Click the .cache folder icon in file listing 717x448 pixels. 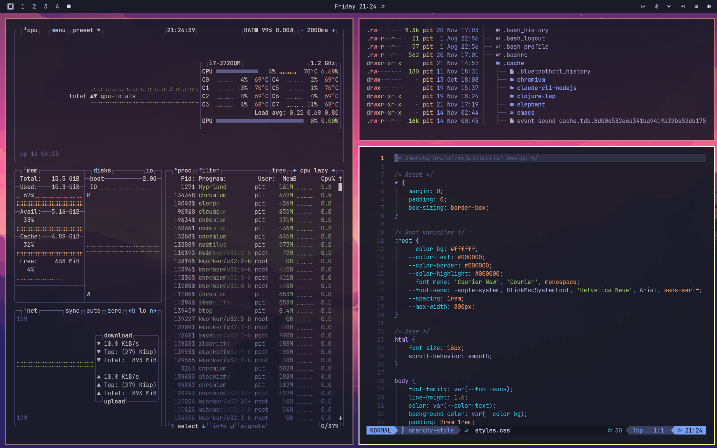coord(499,63)
